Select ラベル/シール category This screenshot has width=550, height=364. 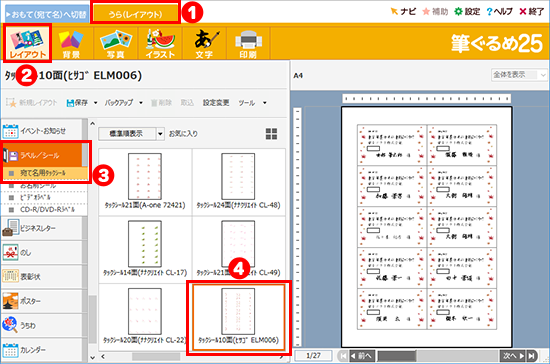click(43, 155)
